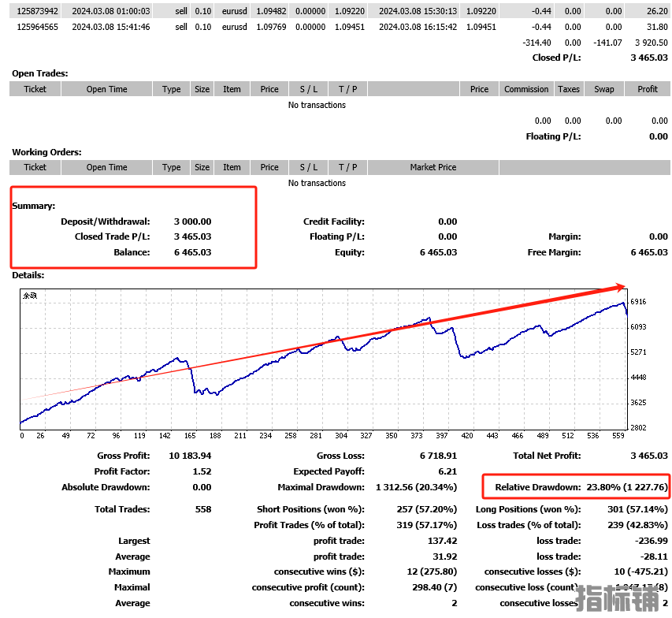Select Profit Factor value 1.52
This screenshot has height=618, width=672.
(x=202, y=471)
